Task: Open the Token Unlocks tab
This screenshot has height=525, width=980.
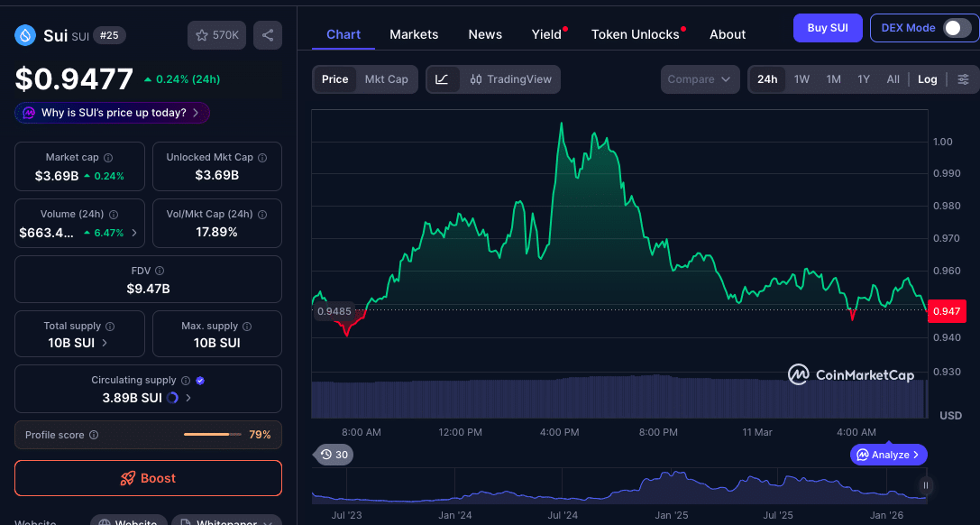Action: pyautogui.click(x=634, y=34)
